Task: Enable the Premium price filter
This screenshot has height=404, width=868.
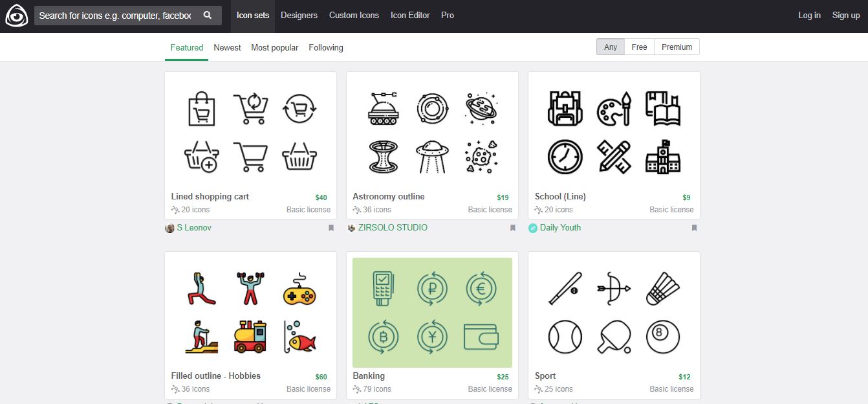Action: (x=676, y=47)
